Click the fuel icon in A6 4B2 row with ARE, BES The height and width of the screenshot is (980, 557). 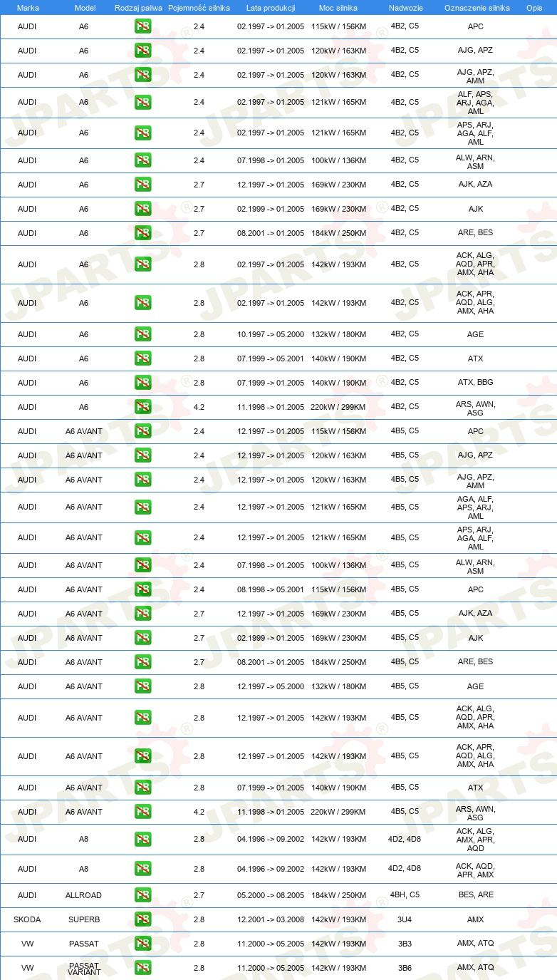point(143,233)
